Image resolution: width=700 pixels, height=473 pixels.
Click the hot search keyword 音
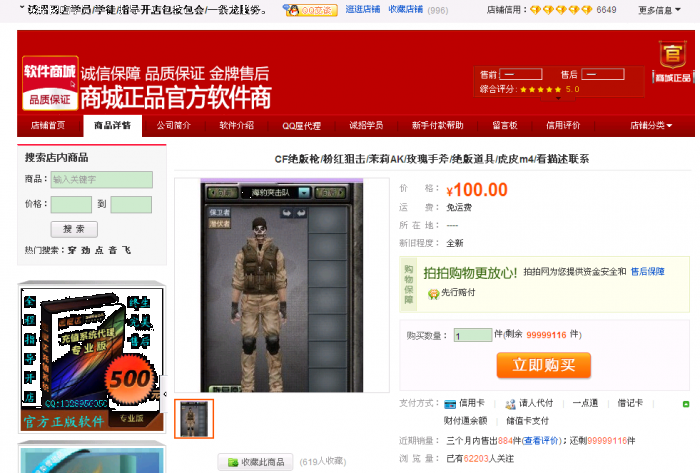click(112, 250)
